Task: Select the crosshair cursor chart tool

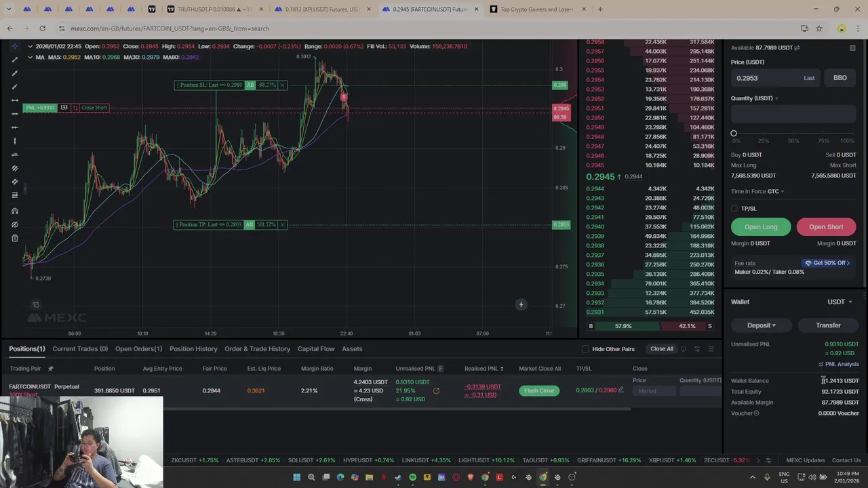Action: [15, 46]
